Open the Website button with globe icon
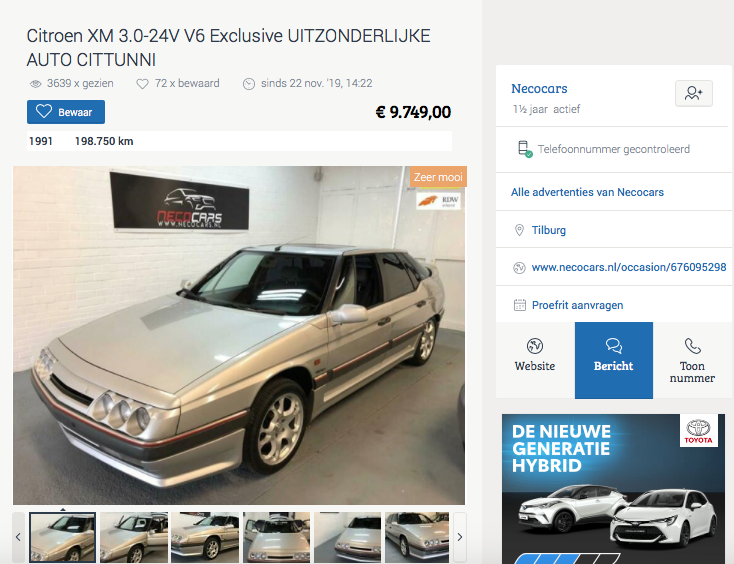This screenshot has height=564, width=734. point(535,360)
